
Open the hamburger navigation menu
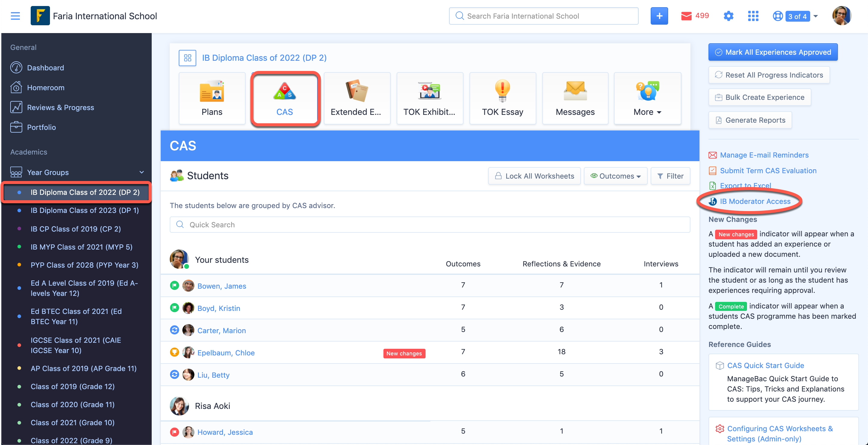coord(15,16)
